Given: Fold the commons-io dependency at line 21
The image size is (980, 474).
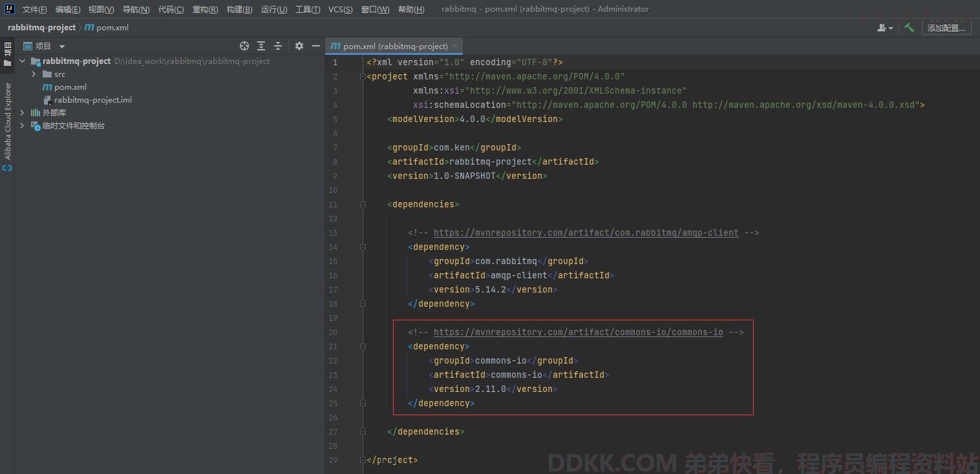Looking at the screenshot, I should [x=363, y=346].
